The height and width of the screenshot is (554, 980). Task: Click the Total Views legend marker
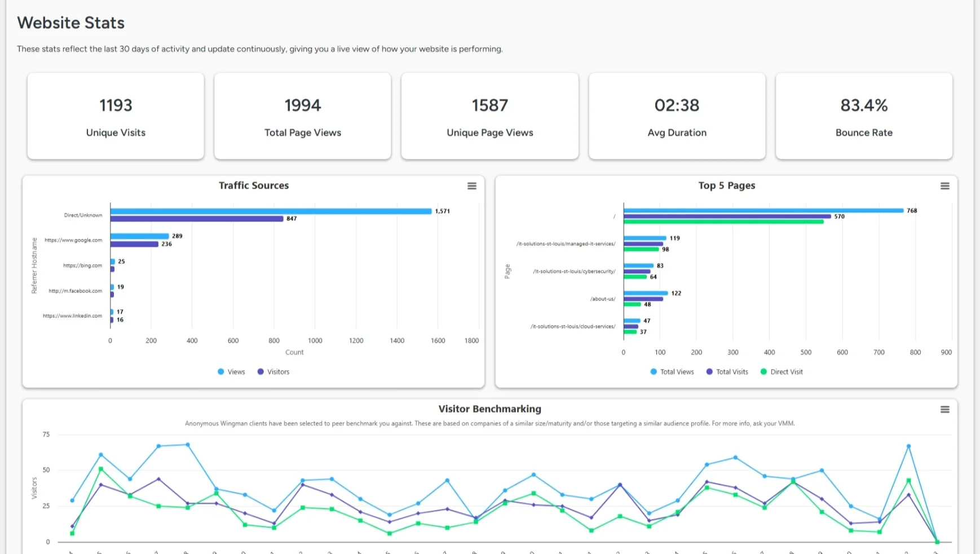tap(652, 371)
